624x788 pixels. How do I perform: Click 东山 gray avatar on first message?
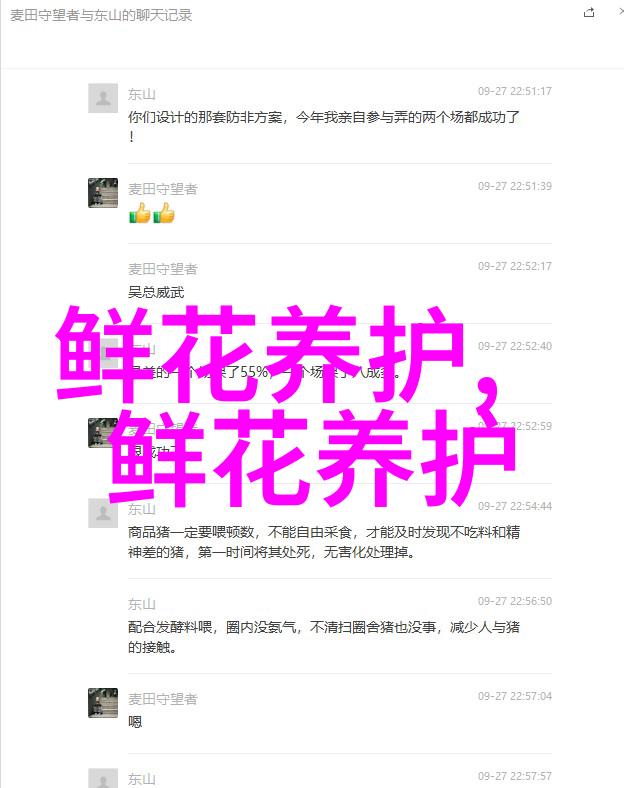(x=103, y=98)
